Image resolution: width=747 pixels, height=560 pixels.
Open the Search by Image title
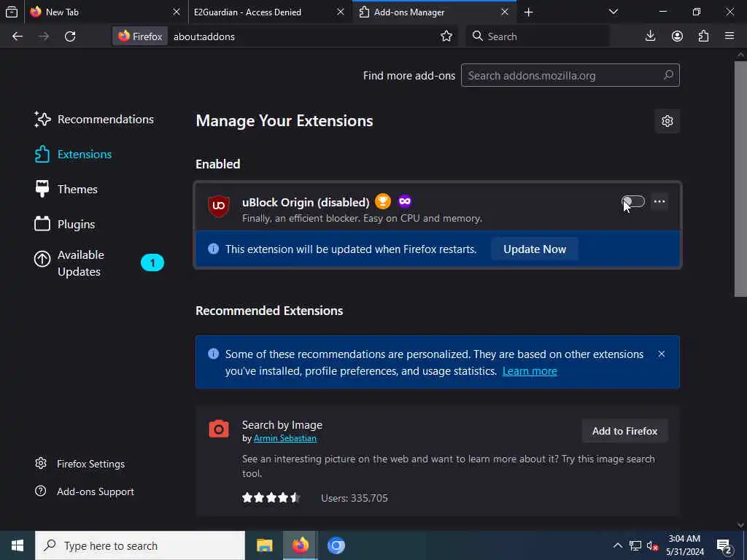(282, 425)
